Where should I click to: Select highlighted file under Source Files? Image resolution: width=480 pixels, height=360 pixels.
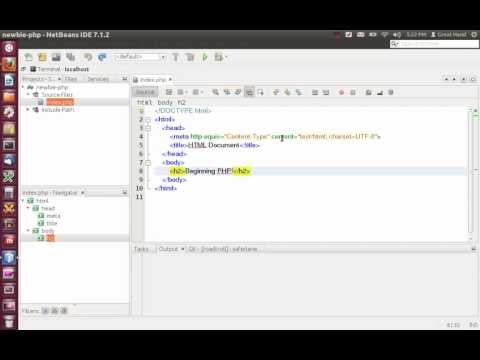[59, 102]
